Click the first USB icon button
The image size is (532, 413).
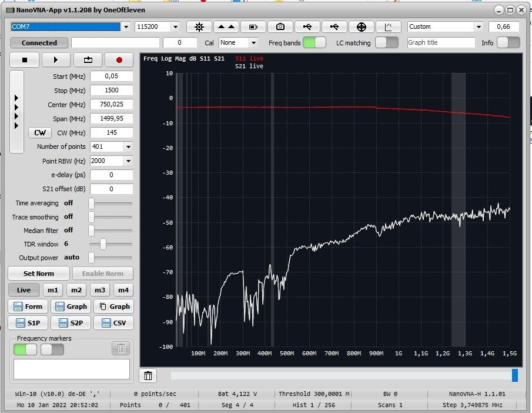[x=307, y=27]
